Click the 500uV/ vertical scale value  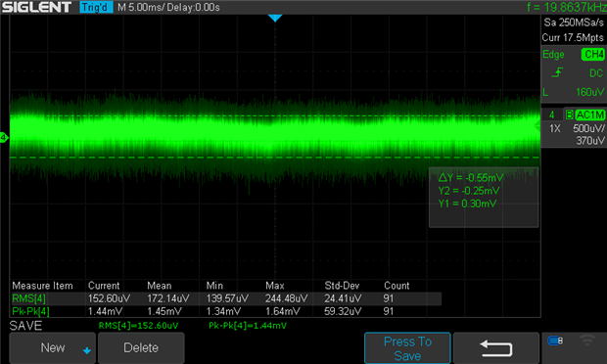pyautogui.click(x=588, y=128)
